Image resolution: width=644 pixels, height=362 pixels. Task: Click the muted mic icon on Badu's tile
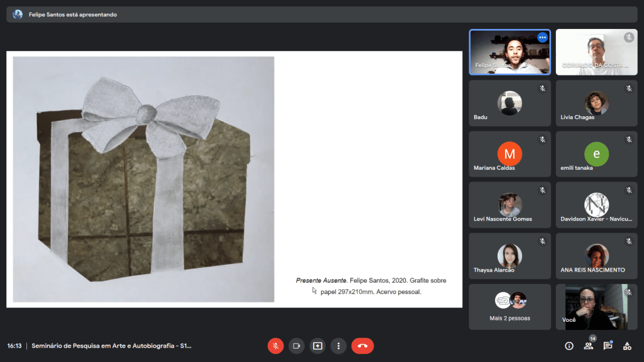point(542,89)
